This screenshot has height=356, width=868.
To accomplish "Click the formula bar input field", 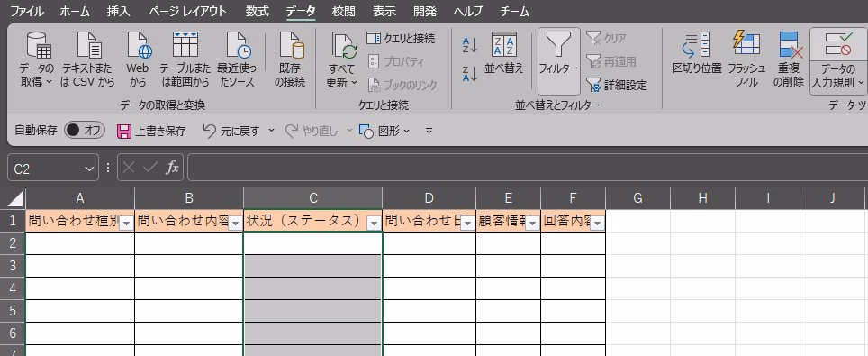I will (x=528, y=169).
